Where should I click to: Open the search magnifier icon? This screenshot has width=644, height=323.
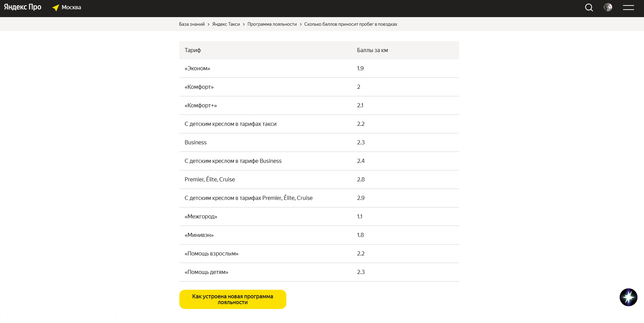tap(589, 8)
